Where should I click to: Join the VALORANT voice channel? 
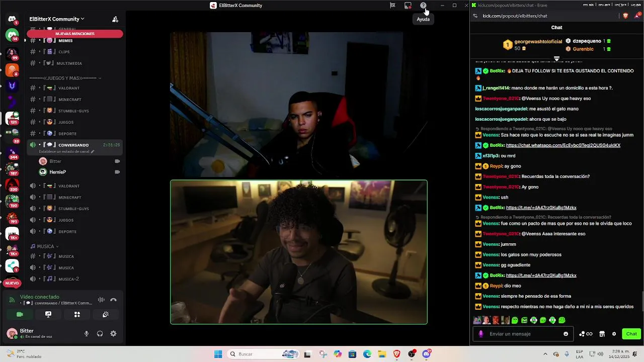coord(74,186)
